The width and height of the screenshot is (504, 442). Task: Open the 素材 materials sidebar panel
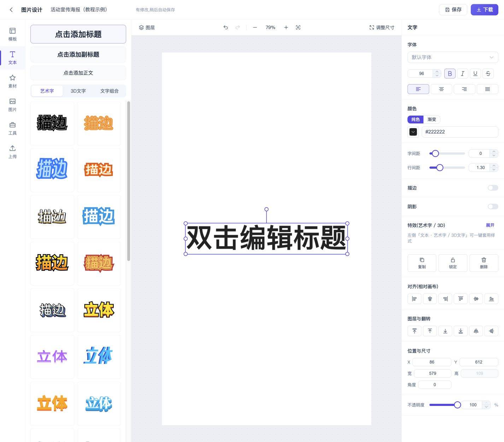pyautogui.click(x=12, y=81)
